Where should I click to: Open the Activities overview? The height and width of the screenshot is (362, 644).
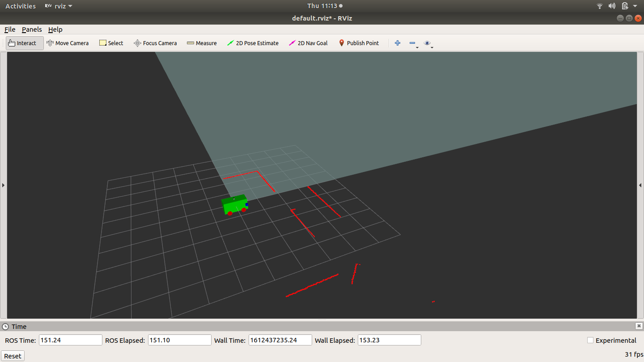21,6
